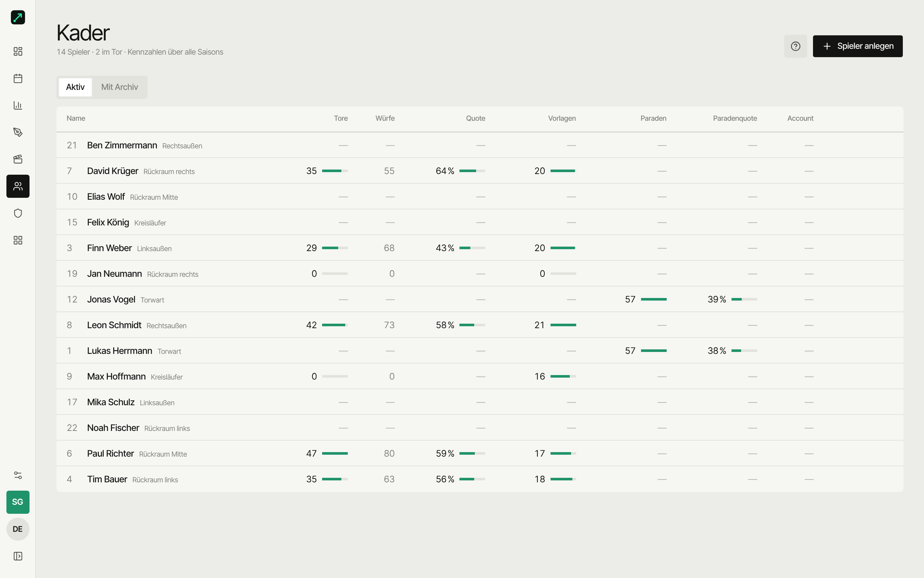Open the help question mark button

coord(795,46)
